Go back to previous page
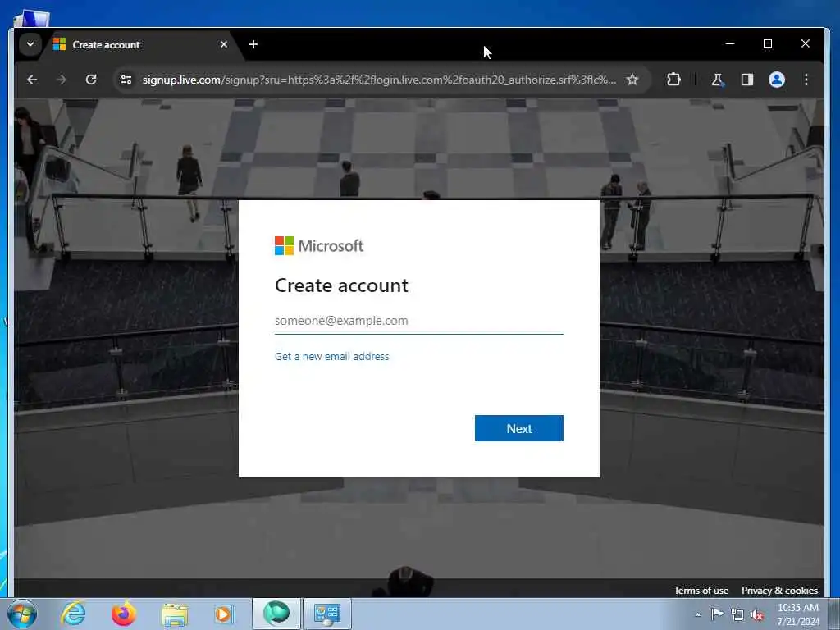 click(32, 80)
